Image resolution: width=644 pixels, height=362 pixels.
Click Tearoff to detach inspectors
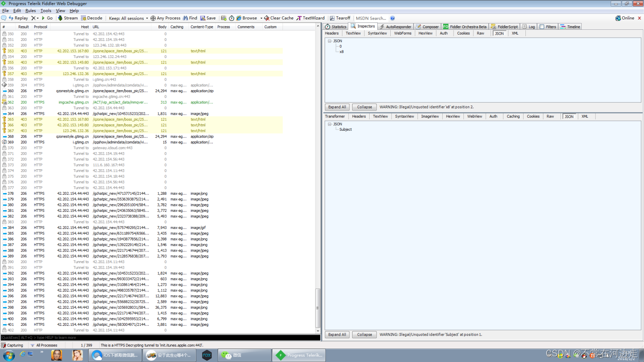click(x=340, y=18)
